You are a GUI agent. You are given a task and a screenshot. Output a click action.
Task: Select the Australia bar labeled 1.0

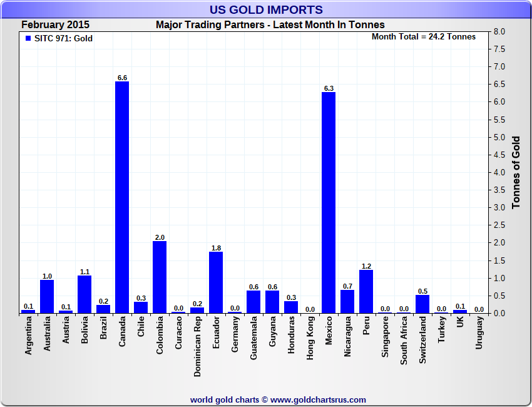(x=47, y=296)
